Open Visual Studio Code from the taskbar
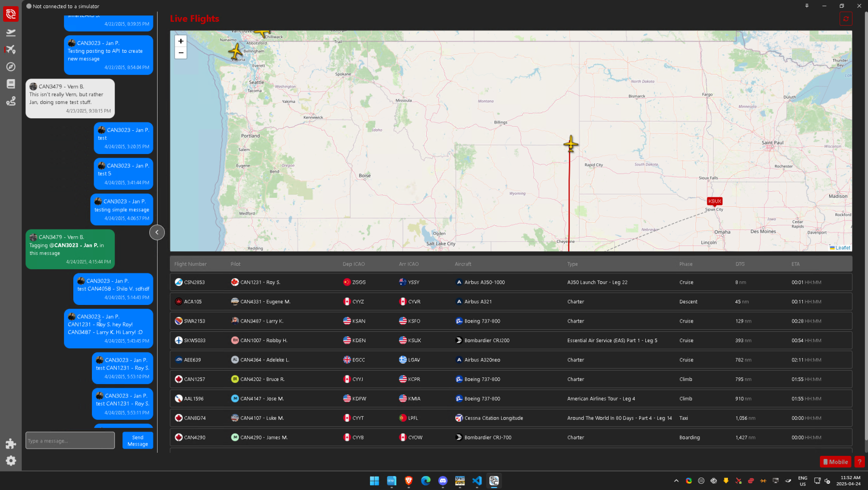This screenshot has height=490, width=868. pyautogui.click(x=477, y=481)
